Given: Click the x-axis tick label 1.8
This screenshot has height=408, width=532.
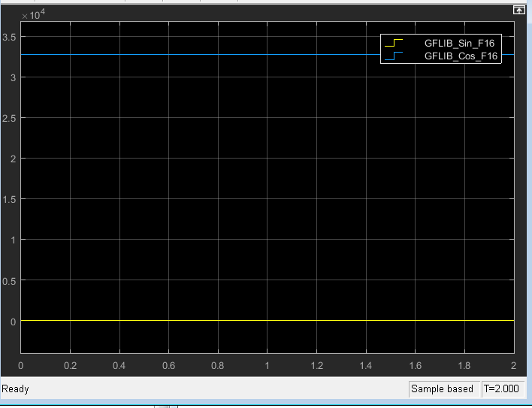Looking at the screenshot, I should [464, 366].
